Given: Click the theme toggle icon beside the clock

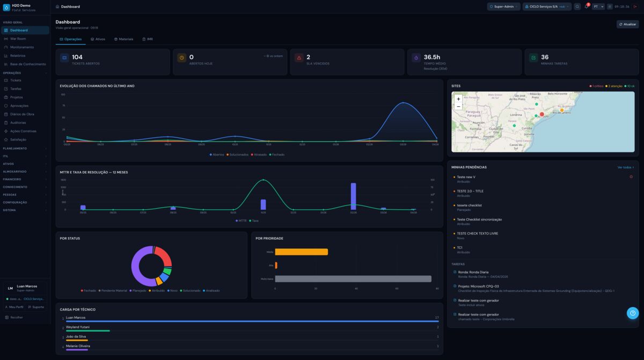Looking at the screenshot, I should [x=610, y=7].
